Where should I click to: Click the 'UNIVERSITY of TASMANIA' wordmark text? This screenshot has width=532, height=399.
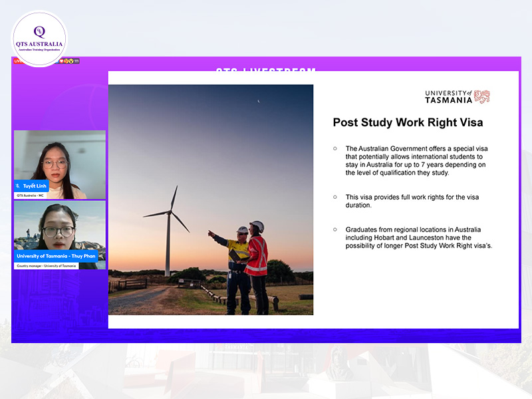point(448,96)
